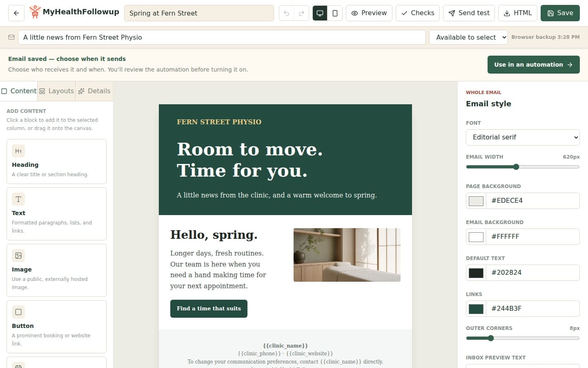Screen dimensions: 588x368
Task: Click the Send test button
Action: 469,13
